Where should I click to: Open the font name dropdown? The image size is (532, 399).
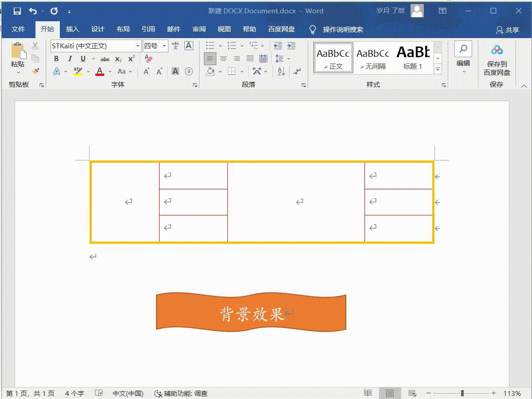tap(138, 46)
